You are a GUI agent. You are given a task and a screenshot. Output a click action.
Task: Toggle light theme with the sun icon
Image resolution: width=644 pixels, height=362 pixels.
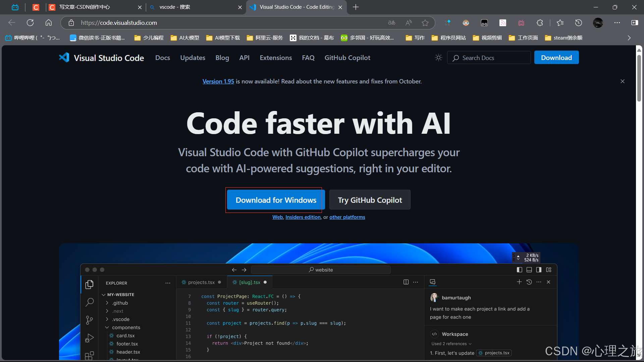(438, 57)
